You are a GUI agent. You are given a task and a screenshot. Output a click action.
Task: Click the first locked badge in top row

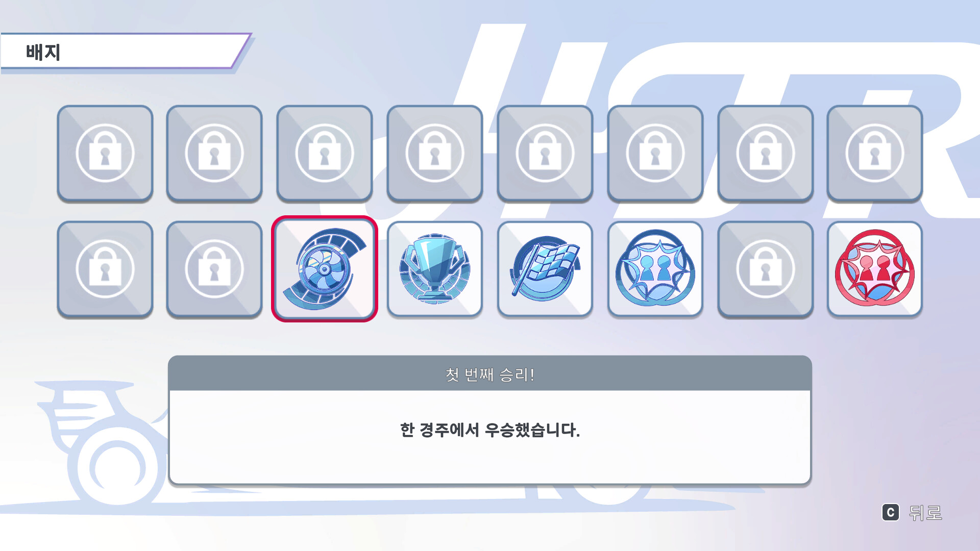pos(105,153)
